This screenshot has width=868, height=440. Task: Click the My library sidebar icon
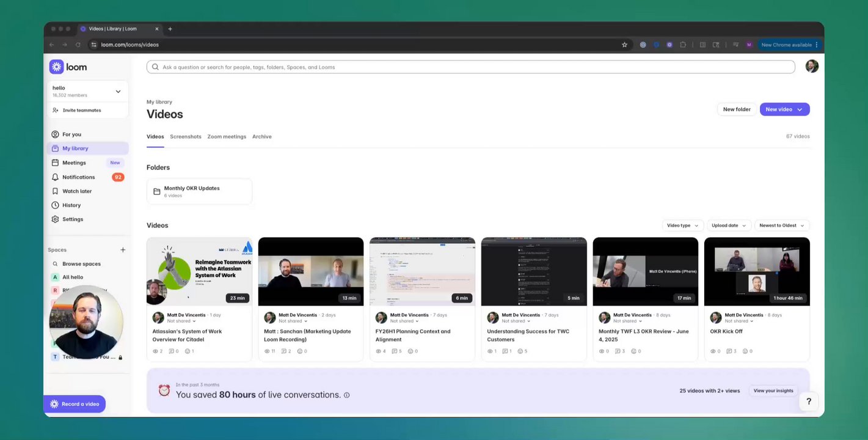click(55, 148)
